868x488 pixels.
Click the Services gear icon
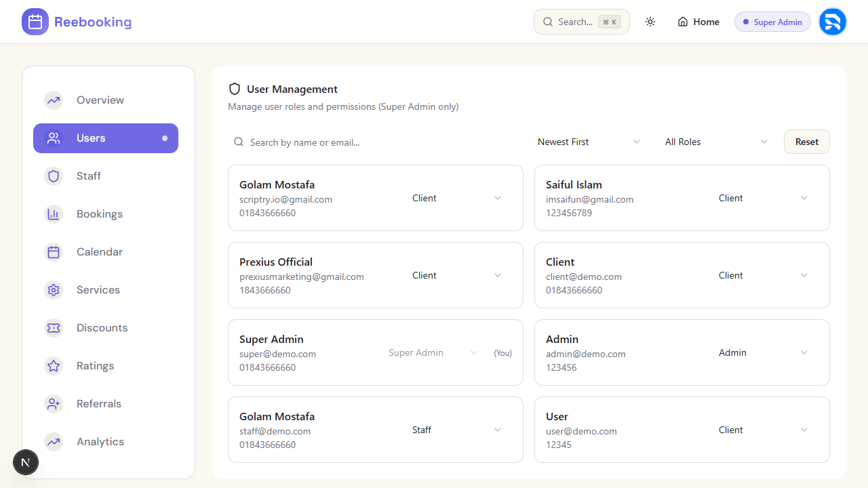54,290
